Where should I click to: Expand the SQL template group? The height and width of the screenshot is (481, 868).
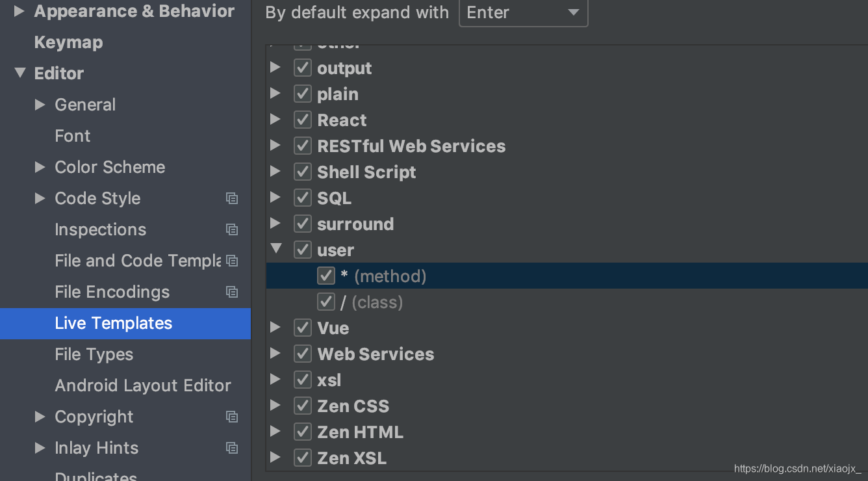[275, 197]
